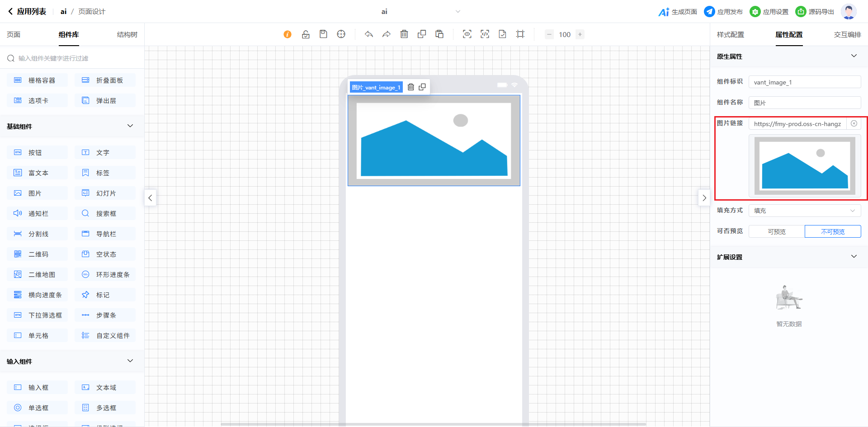Viewport: 868px width, 427px height.
Task: Select the 不可预览 option
Action: click(x=832, y=231)
